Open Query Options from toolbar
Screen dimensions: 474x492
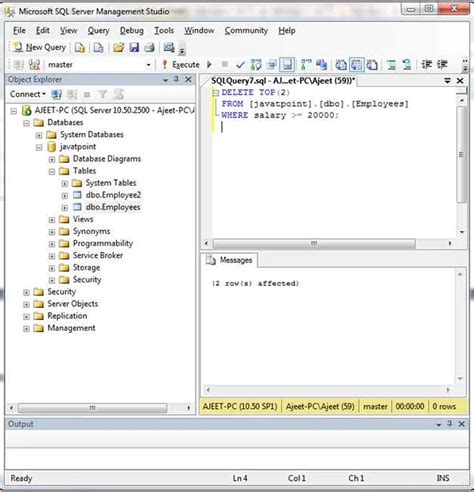point(272,65)
